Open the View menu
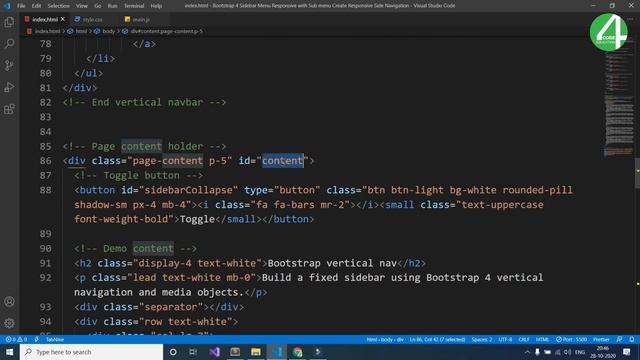640x360 pixels. 82,6
